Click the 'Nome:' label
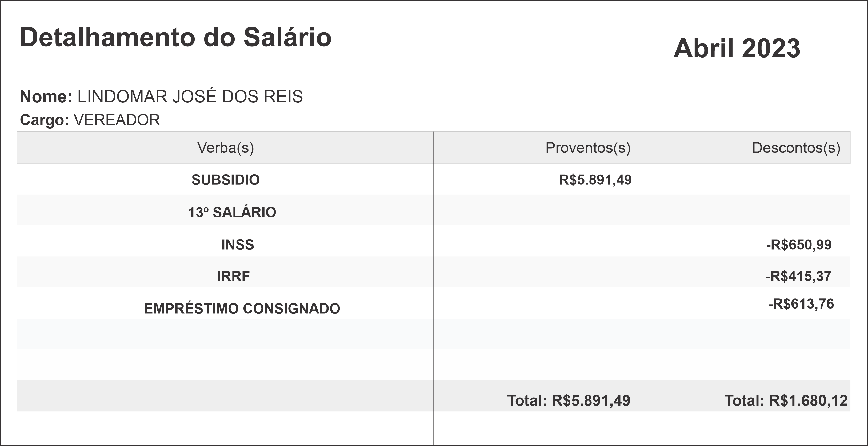 46,97
